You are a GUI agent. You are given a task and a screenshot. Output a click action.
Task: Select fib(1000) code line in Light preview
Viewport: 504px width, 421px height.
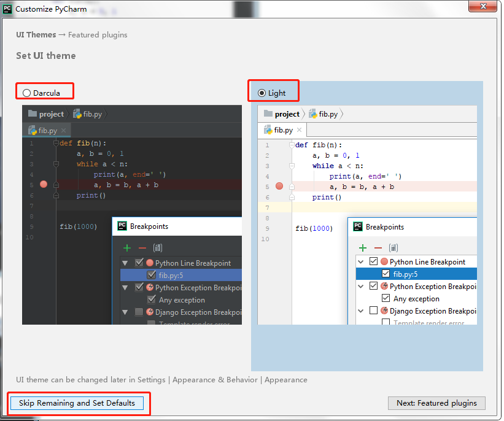(x=314, y=228)
